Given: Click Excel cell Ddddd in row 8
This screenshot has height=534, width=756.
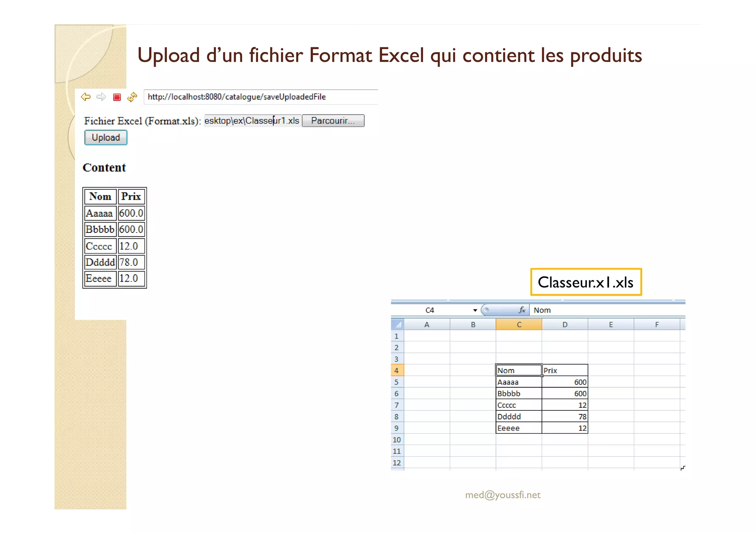Looking at the screenshot, I should coord(519,416).
